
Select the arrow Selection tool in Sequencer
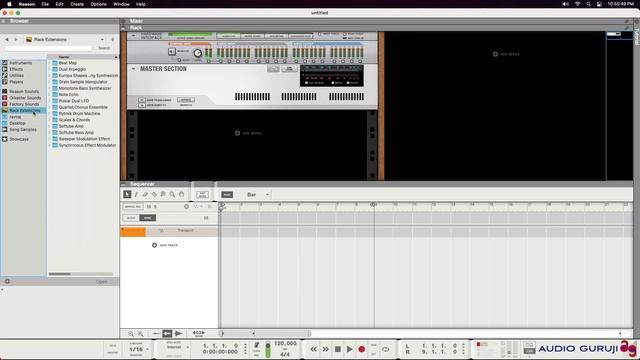(x=127, y=194)
